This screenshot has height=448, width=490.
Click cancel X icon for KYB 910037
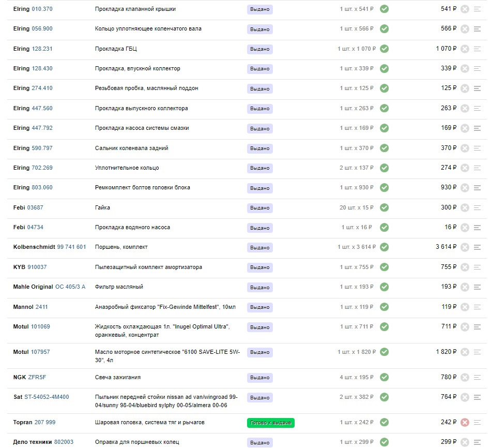465,267
